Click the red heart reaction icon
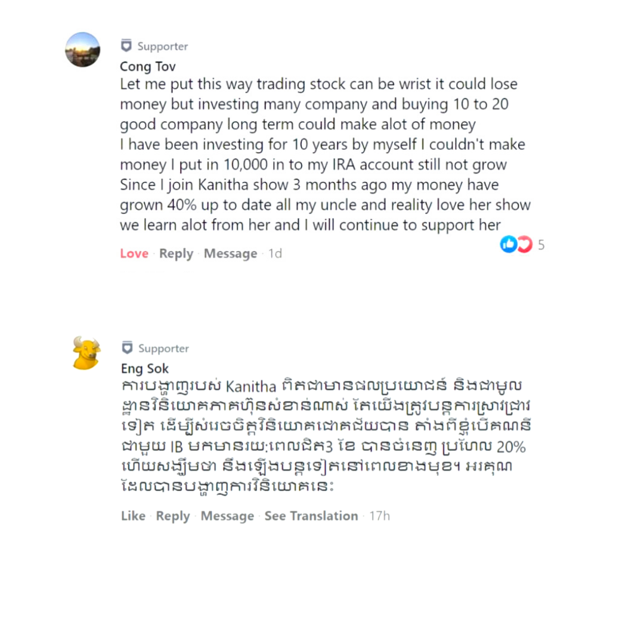Image resolution: width=644 pixels, height=644 pixels. 524,244
